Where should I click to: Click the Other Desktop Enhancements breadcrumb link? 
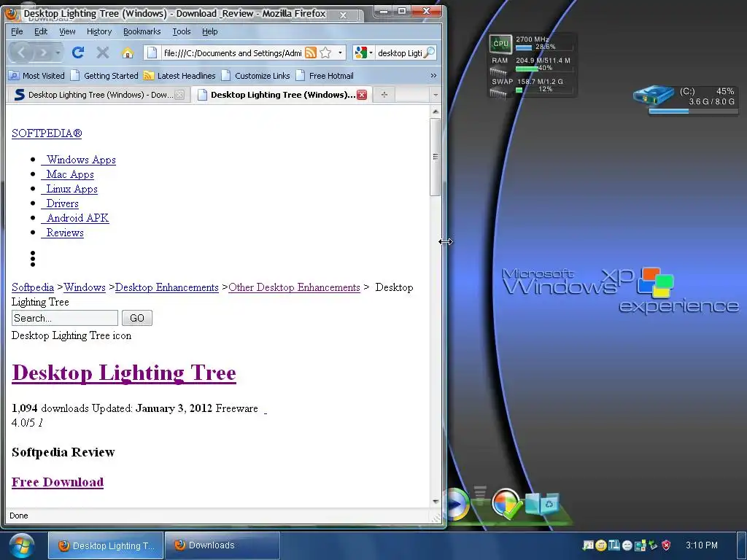(x=294, y=287)
